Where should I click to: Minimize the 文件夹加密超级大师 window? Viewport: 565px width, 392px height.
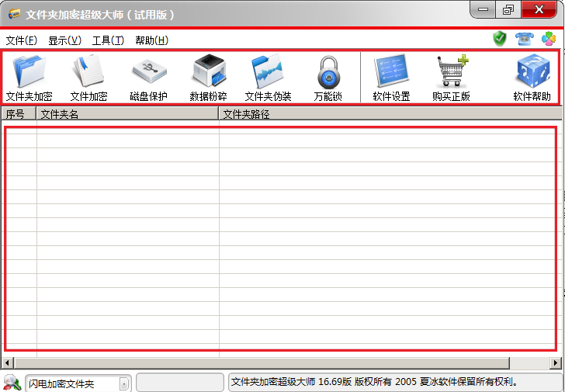(x=483, y=9)
